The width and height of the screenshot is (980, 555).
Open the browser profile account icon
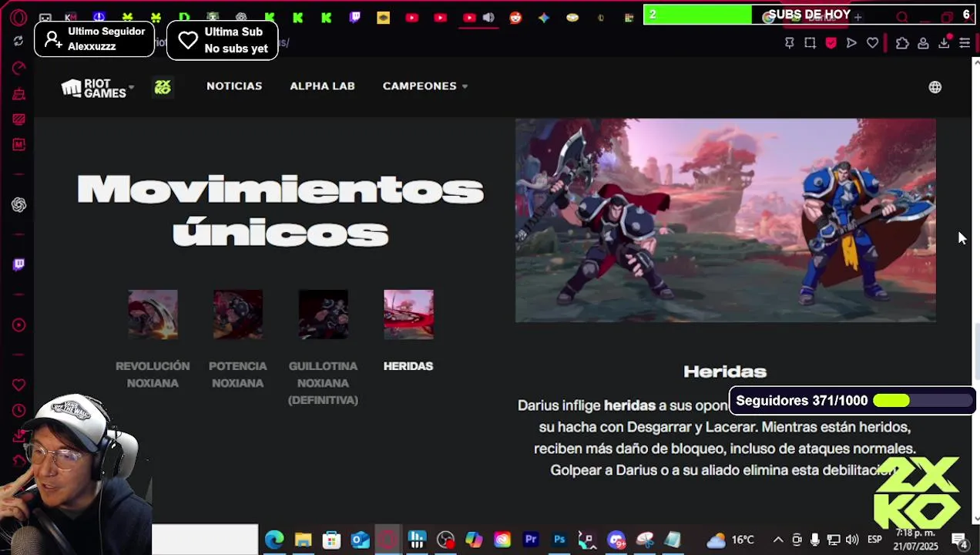click(923, 43)
